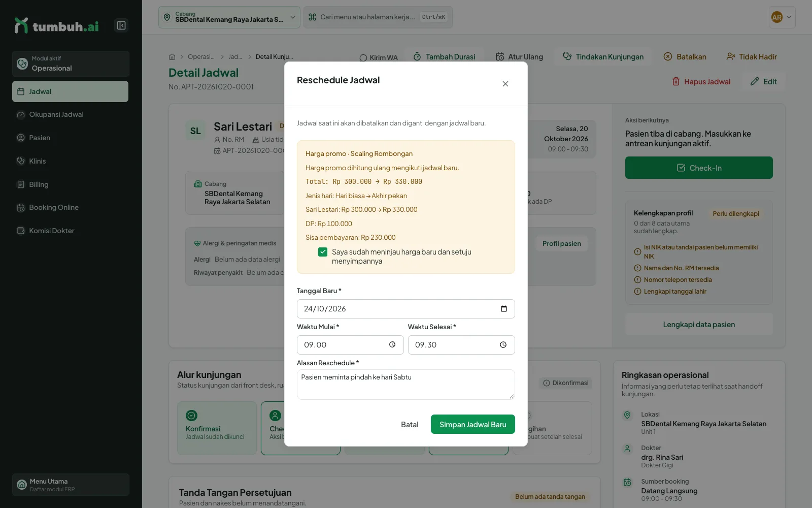Click the Edit button
Image resolution: width=812 pixels, height=508 pixels.
764,82
